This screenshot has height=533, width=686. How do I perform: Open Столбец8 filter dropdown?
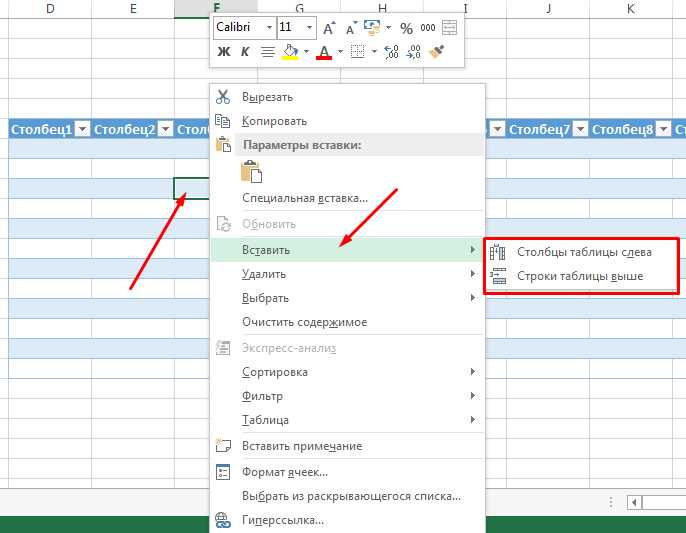[x=664, y=129]
